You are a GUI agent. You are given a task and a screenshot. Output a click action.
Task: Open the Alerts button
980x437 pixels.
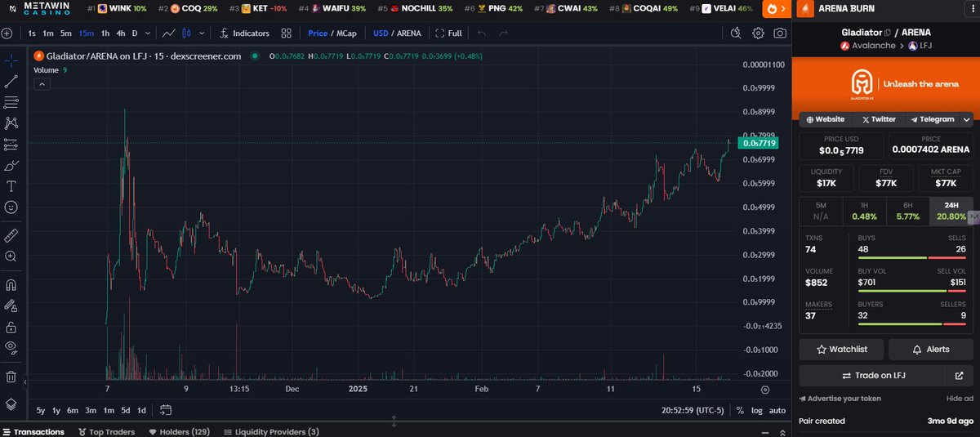tap(931, 349)
